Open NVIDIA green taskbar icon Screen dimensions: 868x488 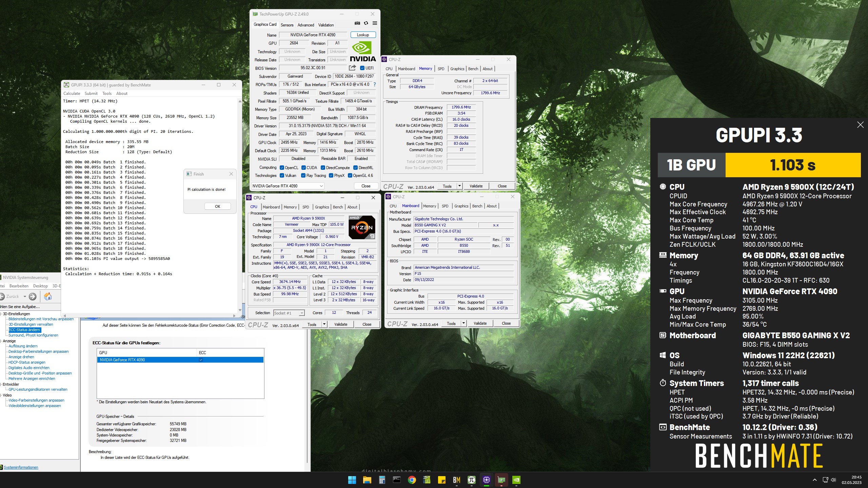click(516, 480)
